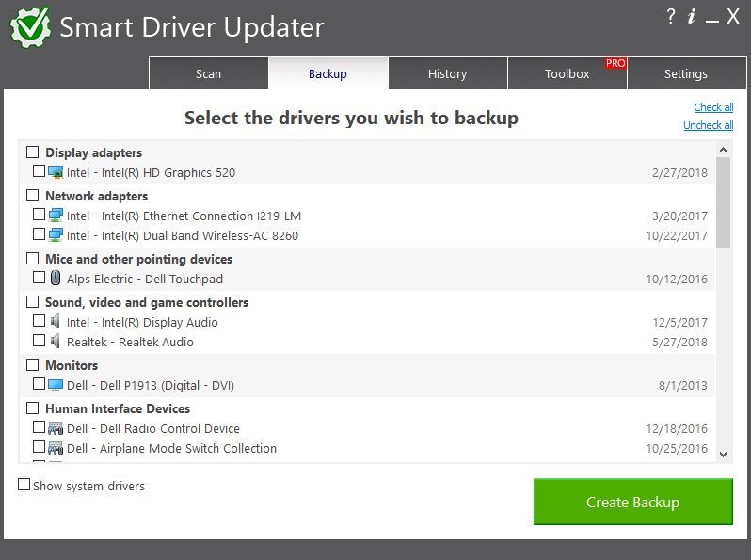Click the Uncheck all link
Screen dimensions: 751x560
click(x=709, y=125)
